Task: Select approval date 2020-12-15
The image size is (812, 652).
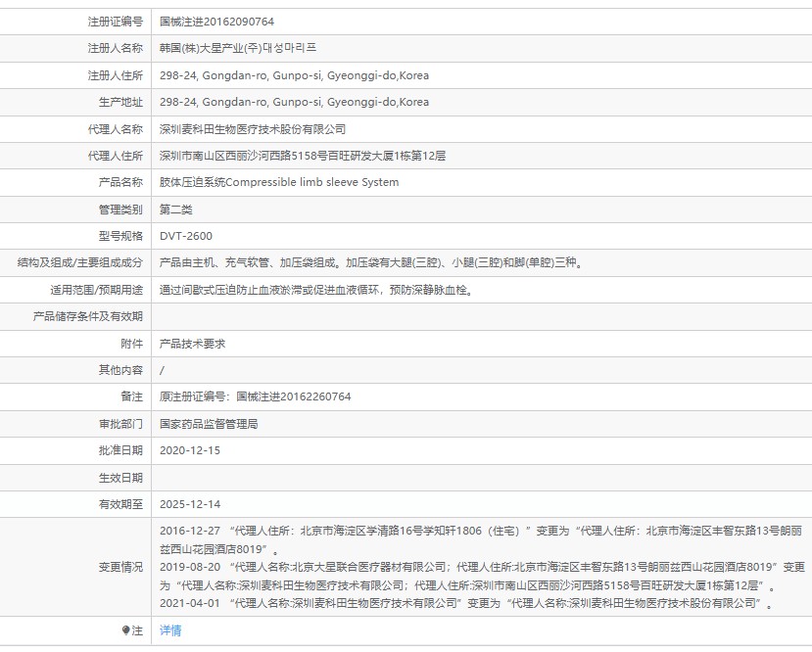Action: (190, 450)
